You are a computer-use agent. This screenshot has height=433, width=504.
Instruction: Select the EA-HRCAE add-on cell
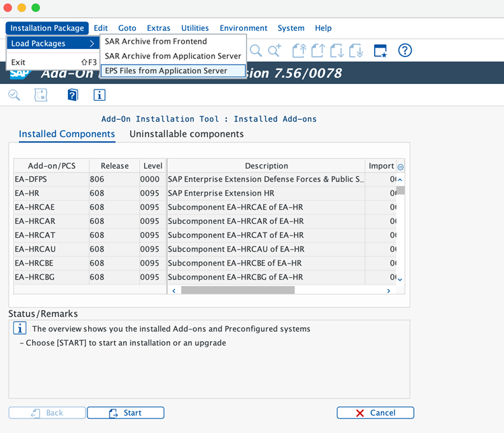[51, 207]
